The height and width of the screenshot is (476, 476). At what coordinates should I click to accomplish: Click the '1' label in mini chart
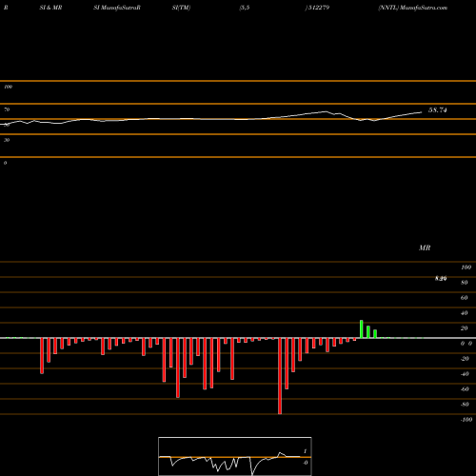point(306,451)
